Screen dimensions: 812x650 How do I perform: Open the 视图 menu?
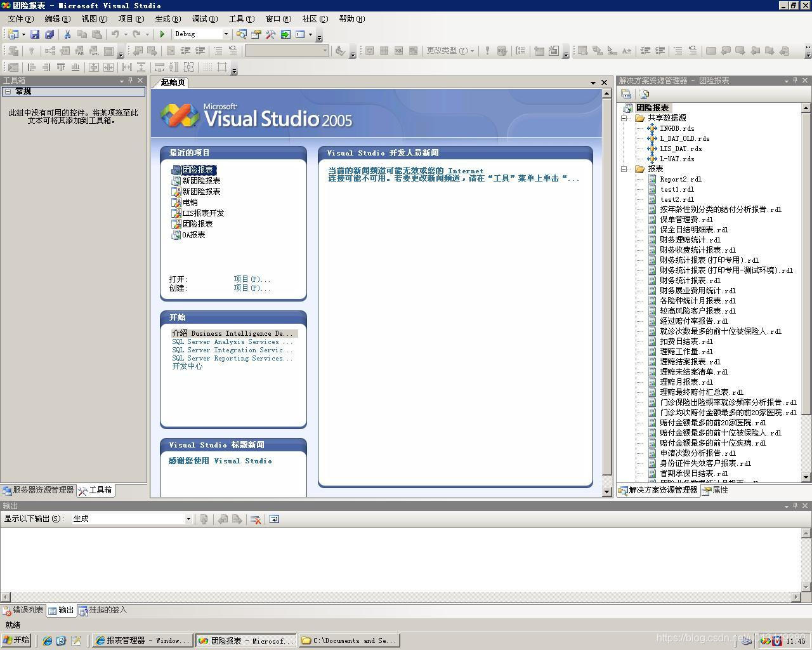pyautogui.click(x=95, y=19)
